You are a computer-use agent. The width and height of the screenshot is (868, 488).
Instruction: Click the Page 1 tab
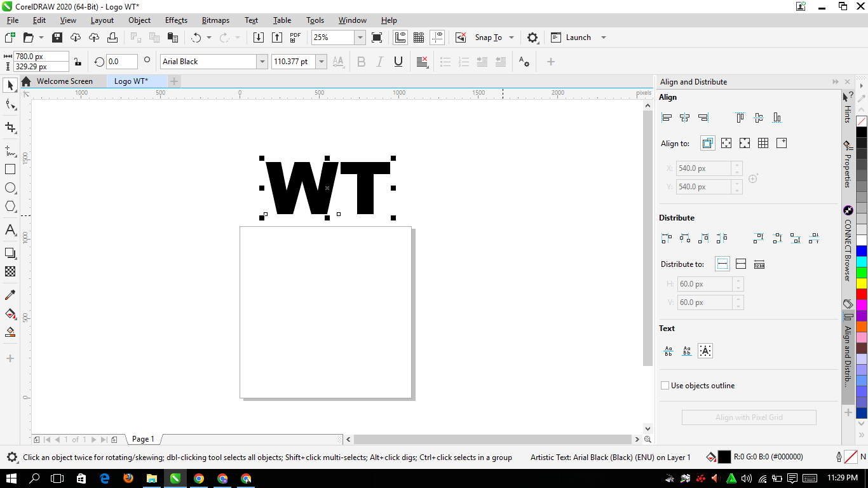coord(143,439)
